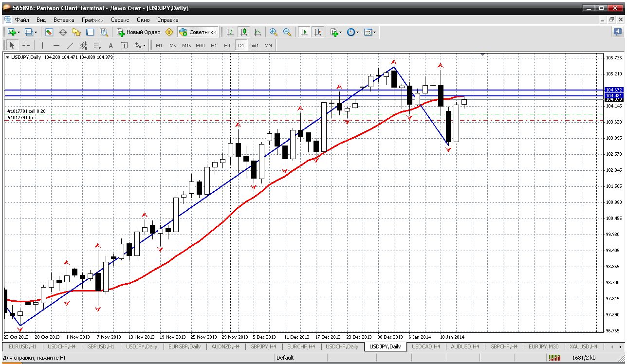Select the D1 daily timeframe

click(x=241, y=45)
